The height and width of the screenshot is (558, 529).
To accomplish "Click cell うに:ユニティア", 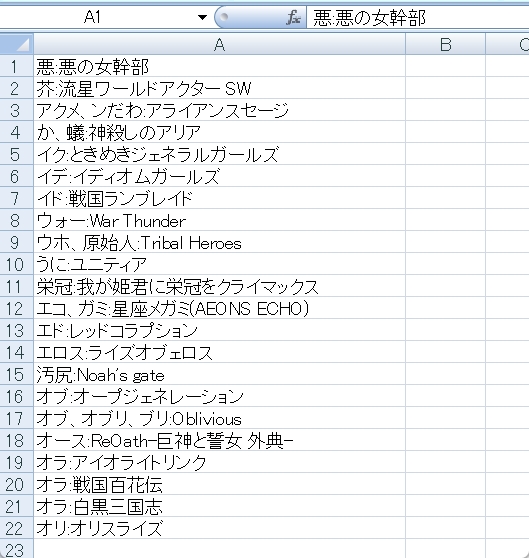I will tap(219, 264).
